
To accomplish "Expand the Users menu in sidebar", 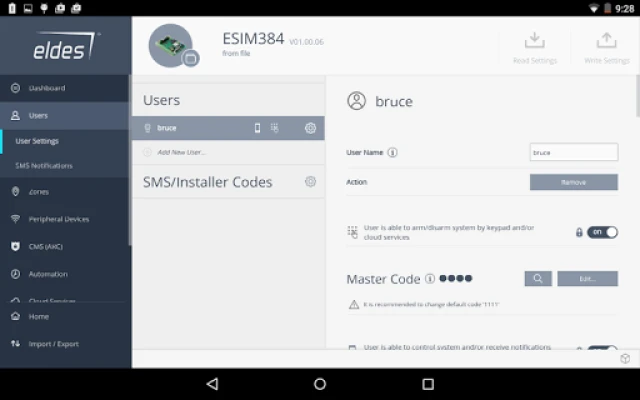I will pyautogui.click(x=38, y=115).
